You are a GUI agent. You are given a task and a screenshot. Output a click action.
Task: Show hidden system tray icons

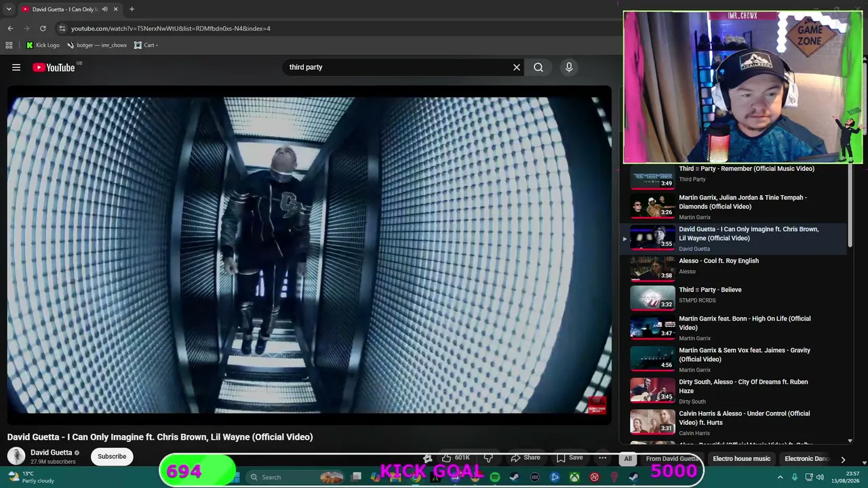coord(780,477)
